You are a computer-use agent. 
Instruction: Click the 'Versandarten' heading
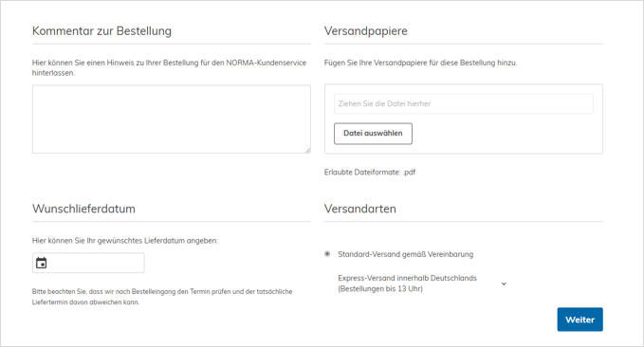pos(360,209)
